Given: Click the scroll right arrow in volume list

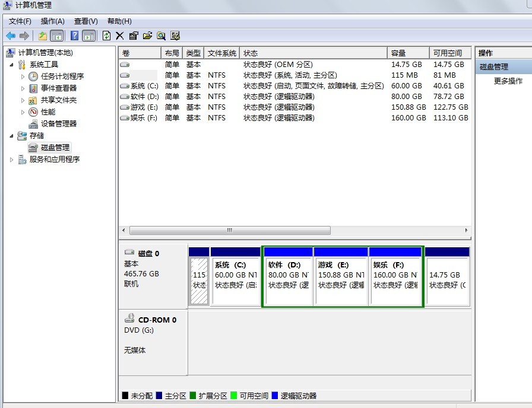Looking at the screenshot, I should 466,231.
